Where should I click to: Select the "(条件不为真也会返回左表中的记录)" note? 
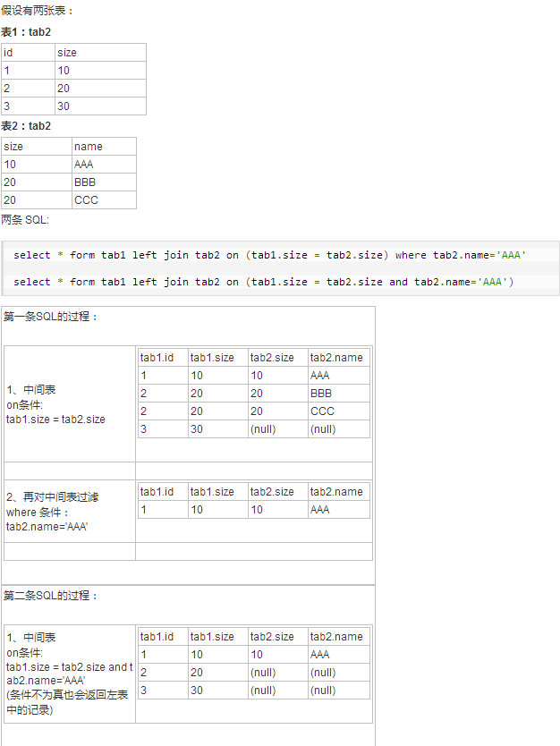(x=67, y=702)
